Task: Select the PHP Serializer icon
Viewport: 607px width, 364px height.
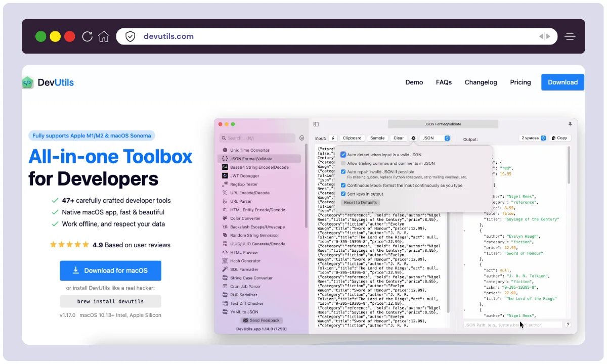Action: 225,295
